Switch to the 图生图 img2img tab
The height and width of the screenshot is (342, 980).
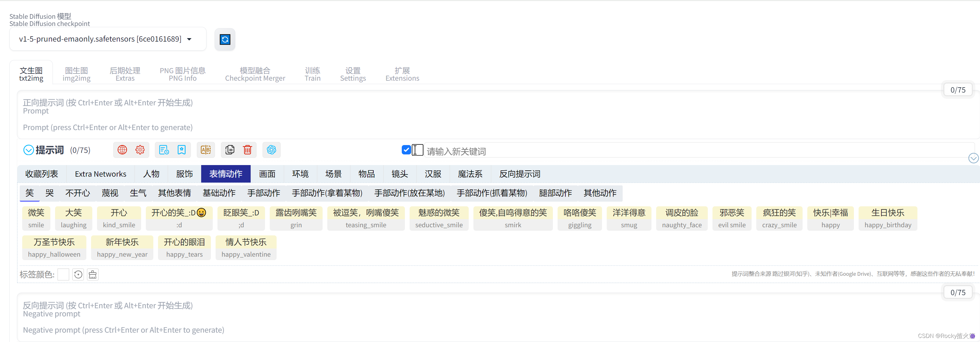tap(76, 74)
